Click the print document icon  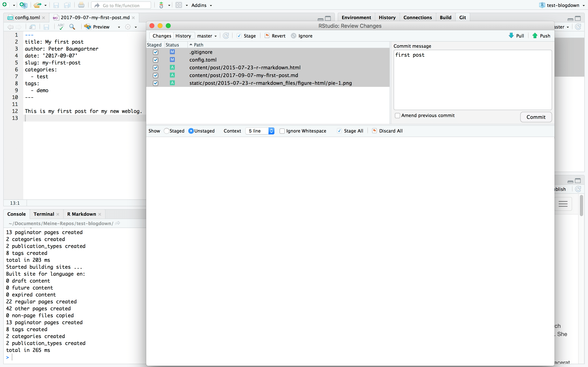tap(81, 5)
